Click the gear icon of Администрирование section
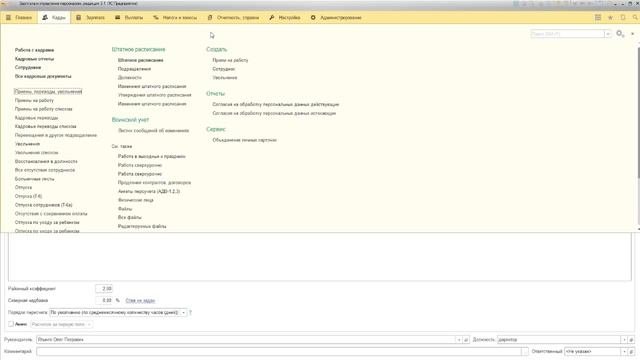Viewport: 640px width, 360px height. pos(313,18)
